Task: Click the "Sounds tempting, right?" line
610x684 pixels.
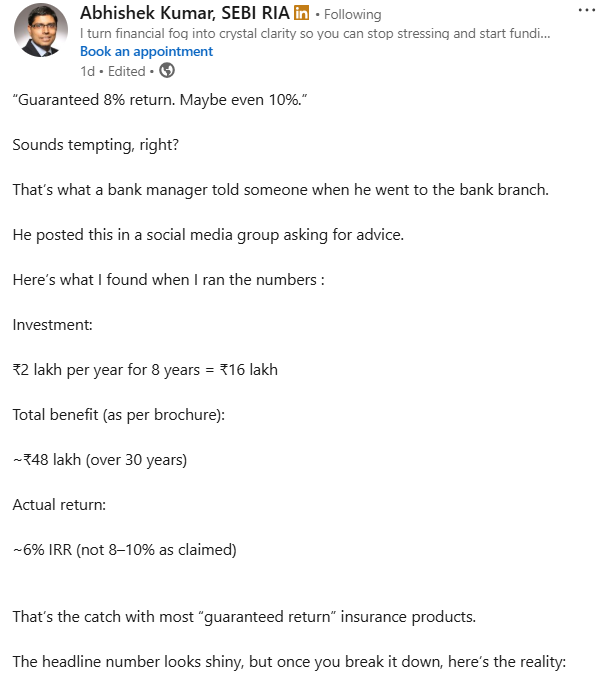Action: [x=96, y=145]
